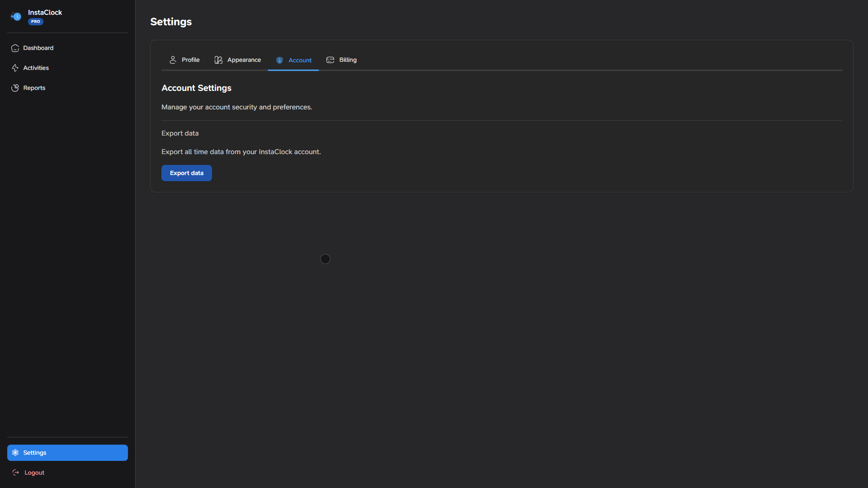
Task: Click the Logout arrow icon
Action: (x=16, y=472)
